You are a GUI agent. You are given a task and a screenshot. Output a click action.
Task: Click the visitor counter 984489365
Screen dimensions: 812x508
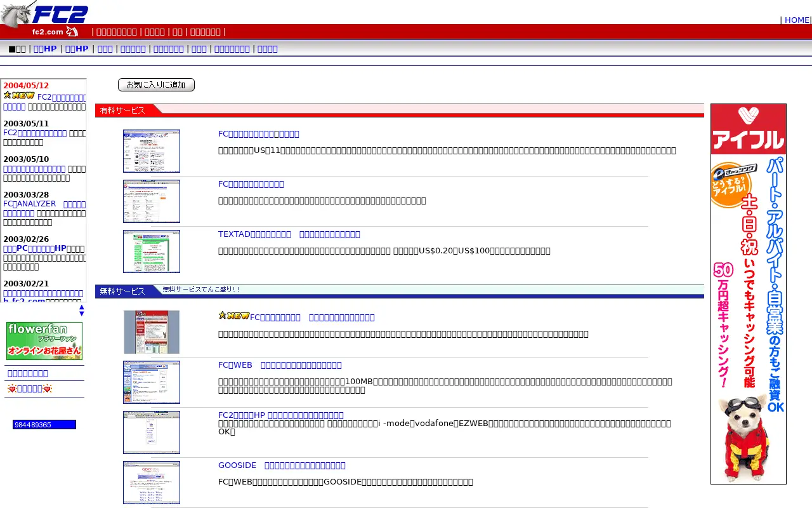[44, 425]
